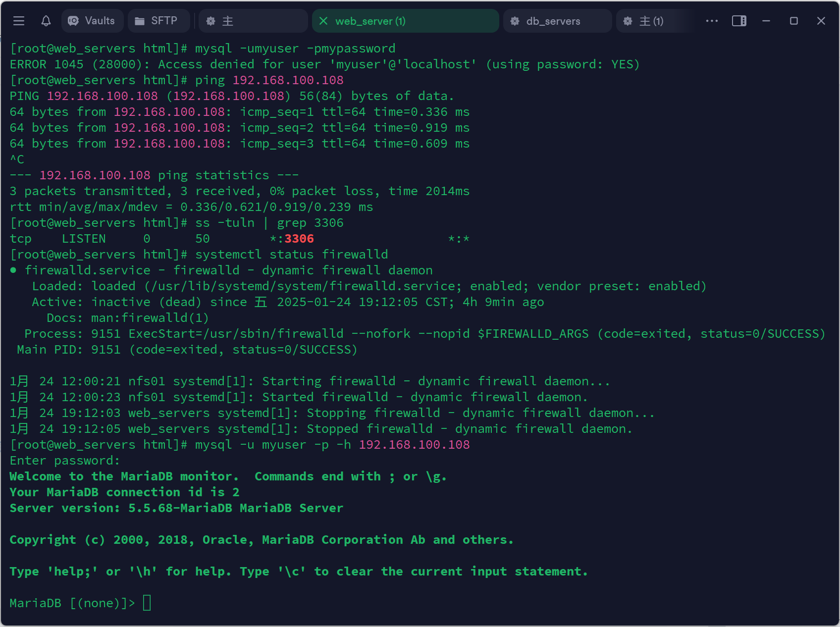Click 'ss -tuln | grep 3306' command
Screen dimensions: 840x627
point(269,223)
